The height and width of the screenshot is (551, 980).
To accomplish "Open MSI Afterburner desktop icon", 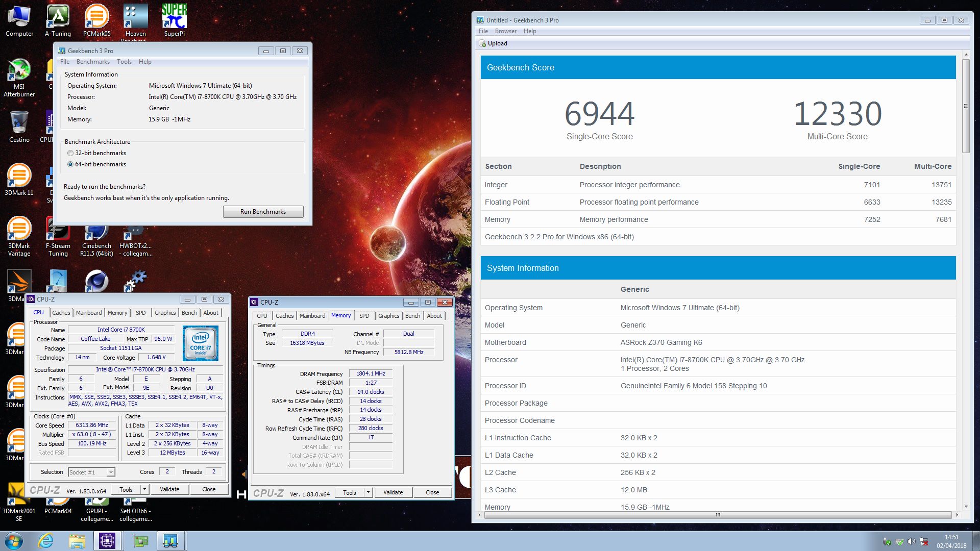I will point(19,78).
